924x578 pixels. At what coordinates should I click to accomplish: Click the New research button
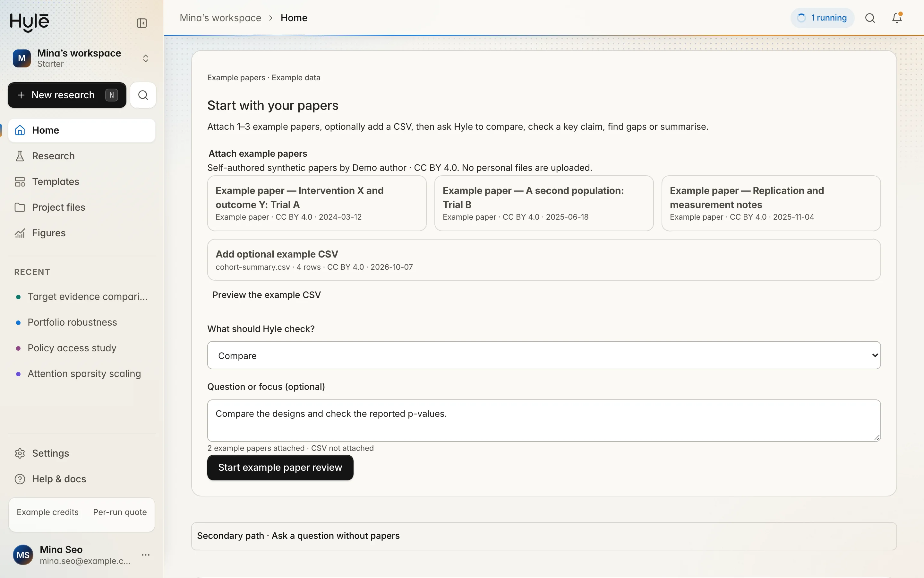click(x=67, y=95)
